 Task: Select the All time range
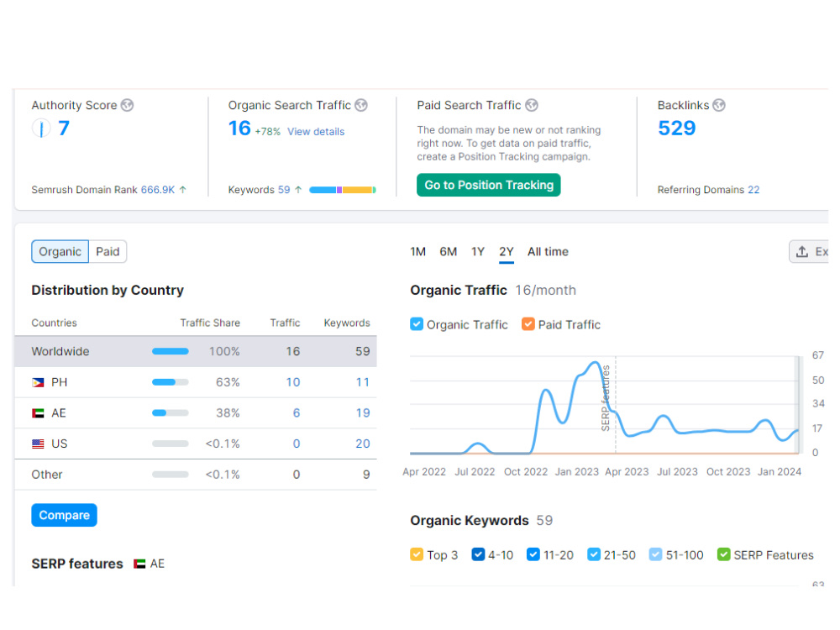[x=548, y=252]
